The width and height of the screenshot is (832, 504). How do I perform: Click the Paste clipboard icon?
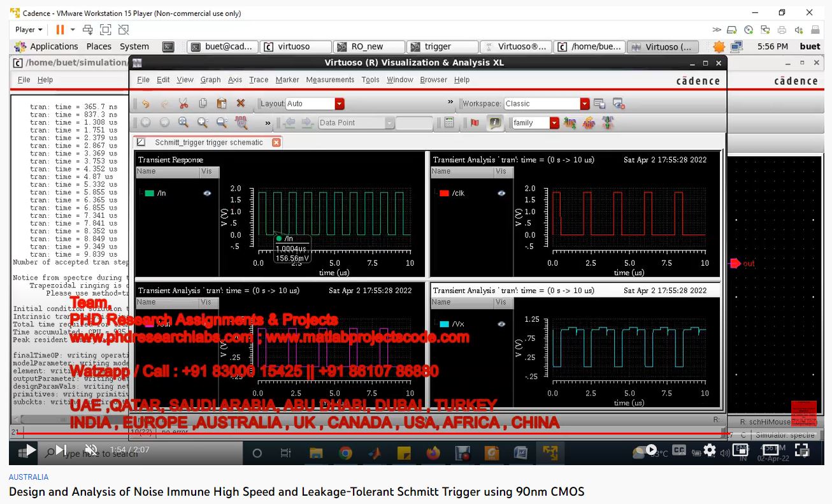tap(222, 104)
